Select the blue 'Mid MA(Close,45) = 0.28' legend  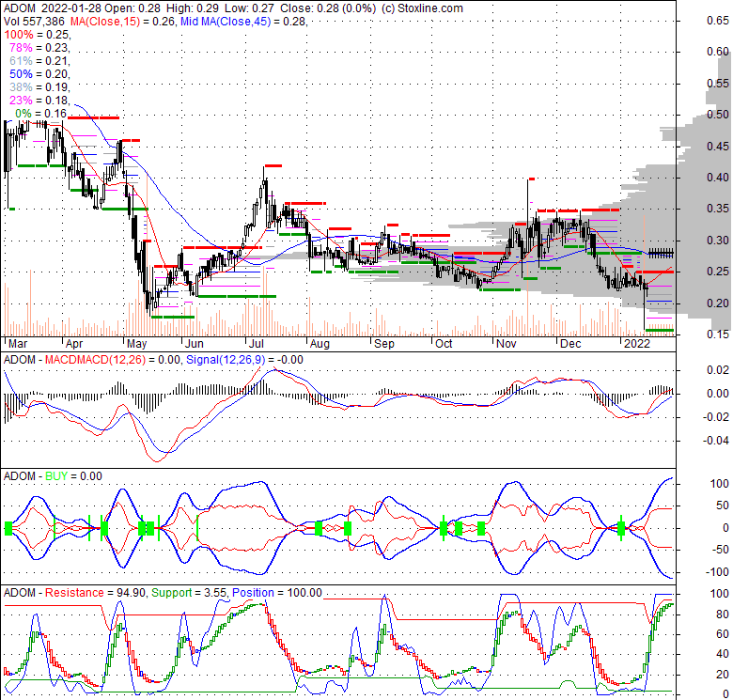tap(244, 22)
